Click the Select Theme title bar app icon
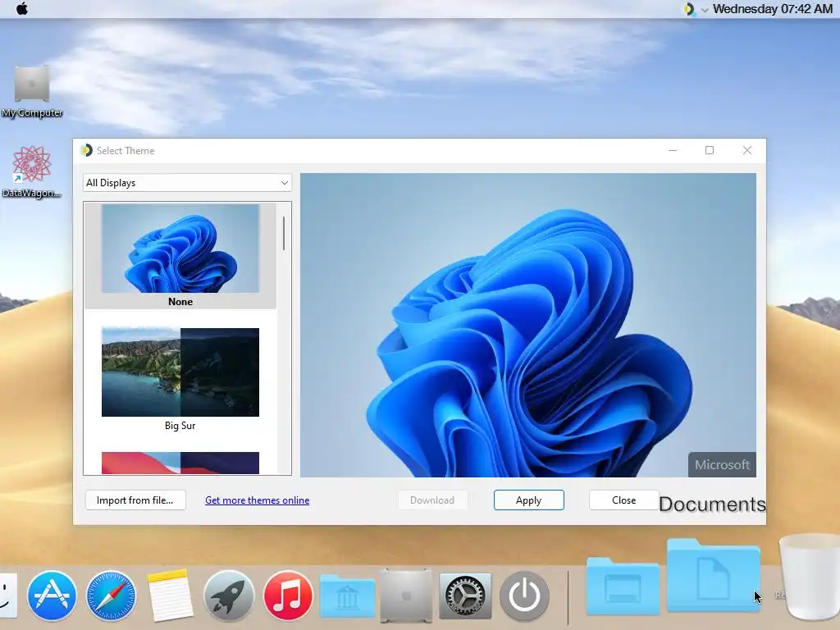 pos(86,151)
